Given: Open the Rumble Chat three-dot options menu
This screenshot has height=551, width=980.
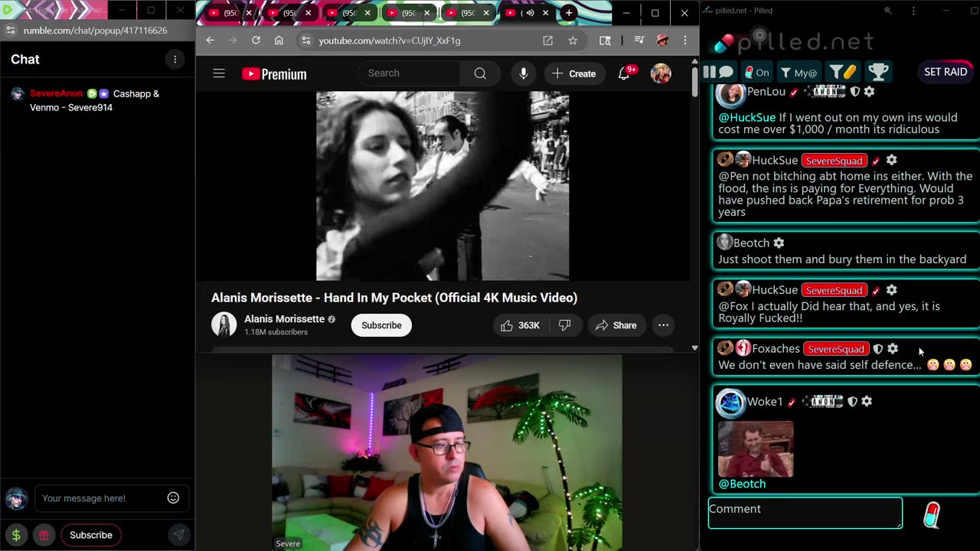Looking at the screenshot, I should click(x=175, y=59).
